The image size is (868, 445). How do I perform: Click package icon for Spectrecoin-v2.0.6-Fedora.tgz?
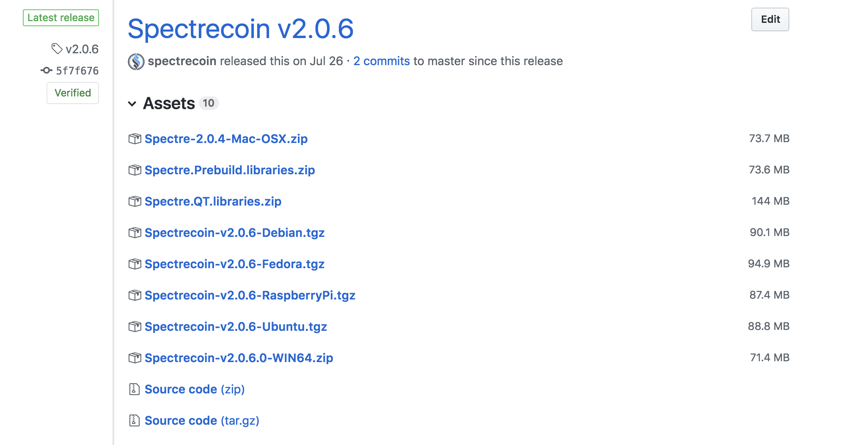point(135,264)
